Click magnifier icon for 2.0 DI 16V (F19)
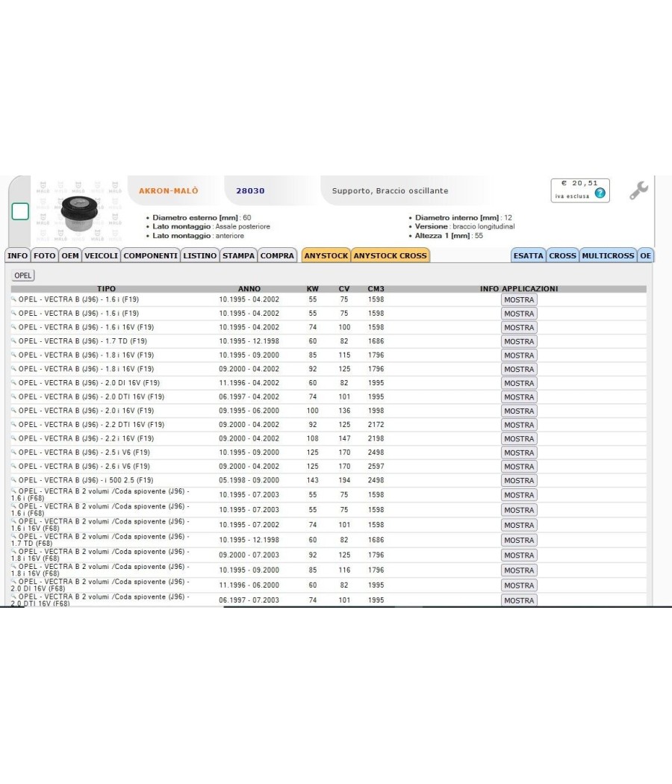Viewport: 672px width, 784px height. 13,382
